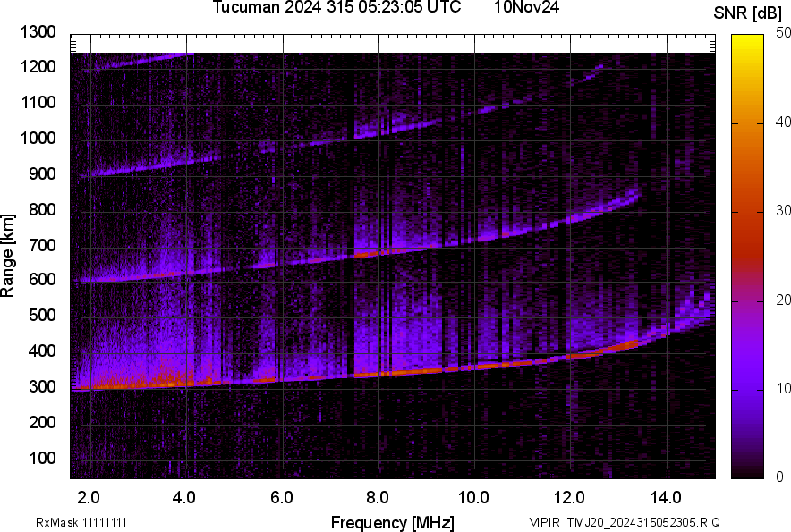Click the date label '10Nov24'
The image size is (791, 532).
click(x=526, y=6)
